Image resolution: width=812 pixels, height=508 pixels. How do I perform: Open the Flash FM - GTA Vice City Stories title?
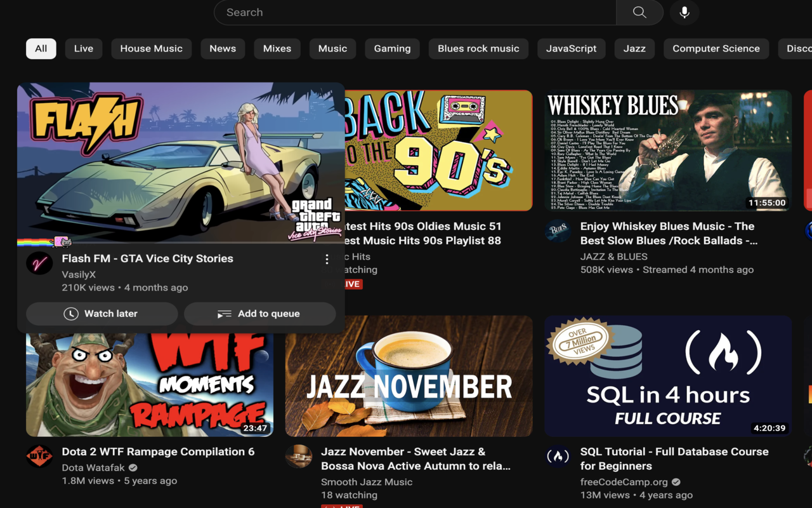tap(147, 258)
